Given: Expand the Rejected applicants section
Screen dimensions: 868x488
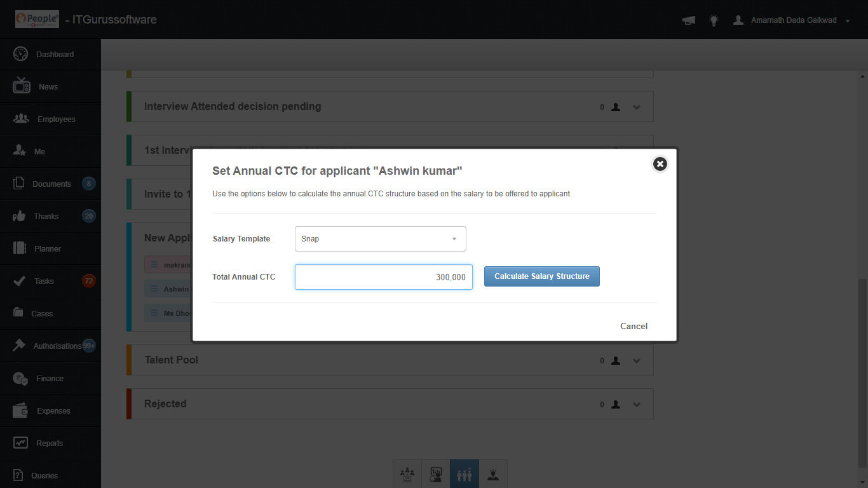Looking at the screenshot, I should [637, 405].
